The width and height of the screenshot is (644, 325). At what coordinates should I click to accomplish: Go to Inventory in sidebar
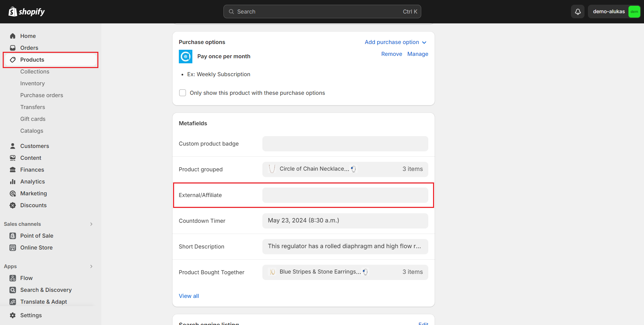32,83
